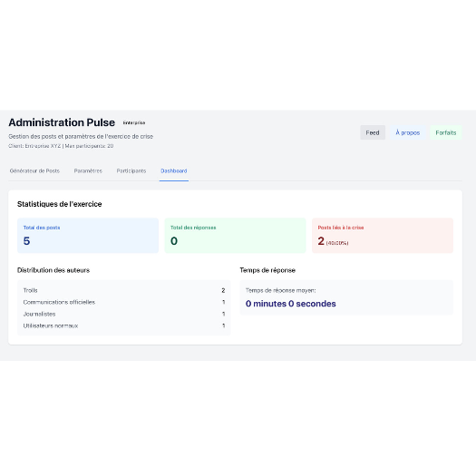Click the Trolls row in author distribution
Screen dimensions: 476x476
pos(124,290)
